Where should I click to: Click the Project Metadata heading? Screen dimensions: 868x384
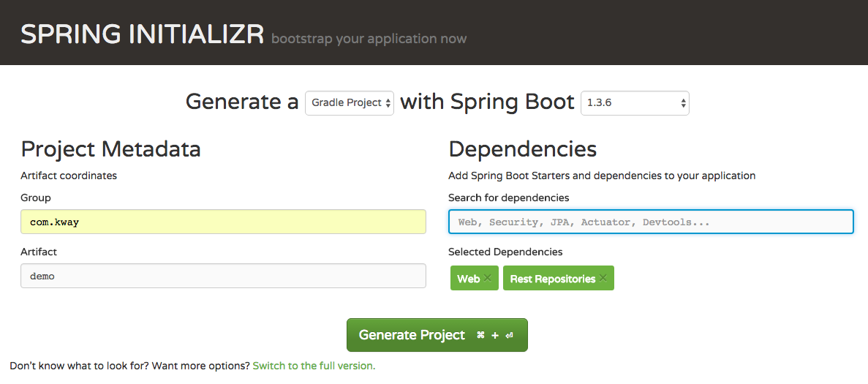(110, 148)
